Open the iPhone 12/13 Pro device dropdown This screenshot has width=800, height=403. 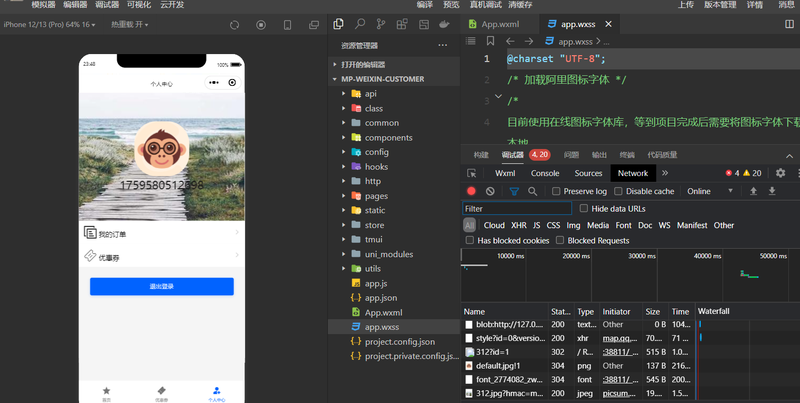click(x=50, y=25)
